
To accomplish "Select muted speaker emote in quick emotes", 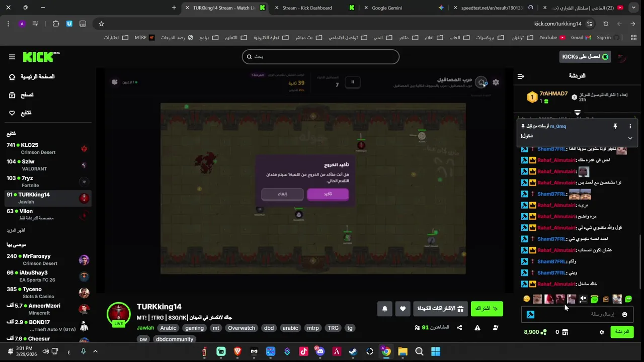I will tap(583, 299).
